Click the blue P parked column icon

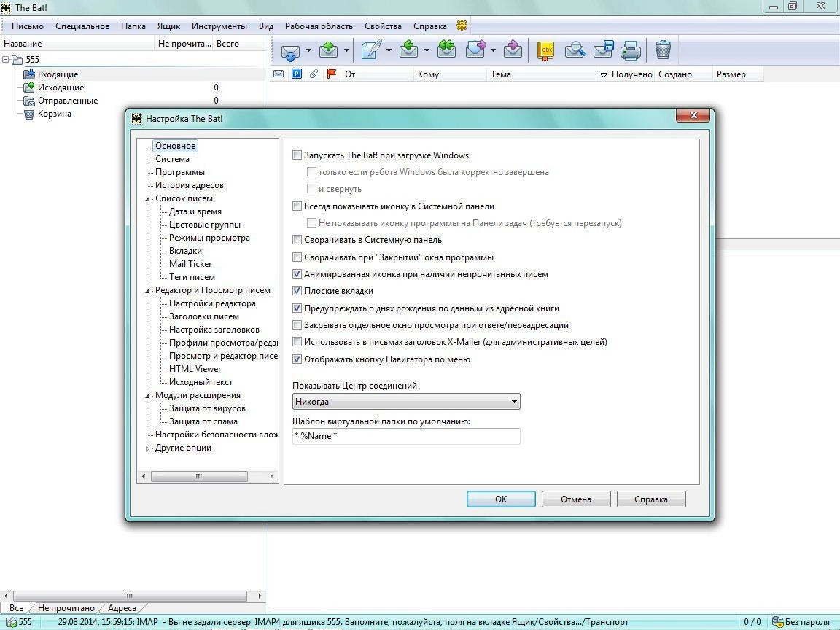coord(296,74)
